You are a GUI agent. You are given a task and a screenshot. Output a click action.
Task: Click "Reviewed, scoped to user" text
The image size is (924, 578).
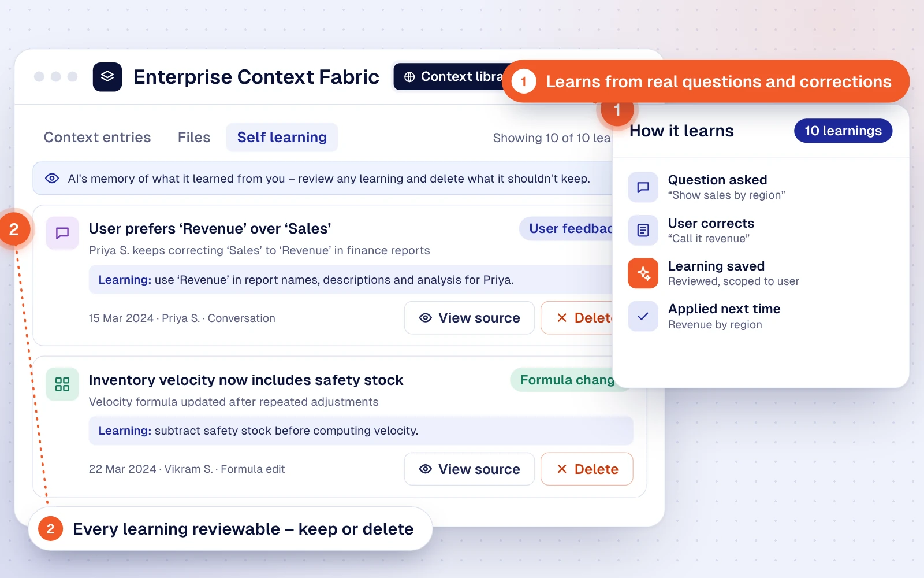733,281
